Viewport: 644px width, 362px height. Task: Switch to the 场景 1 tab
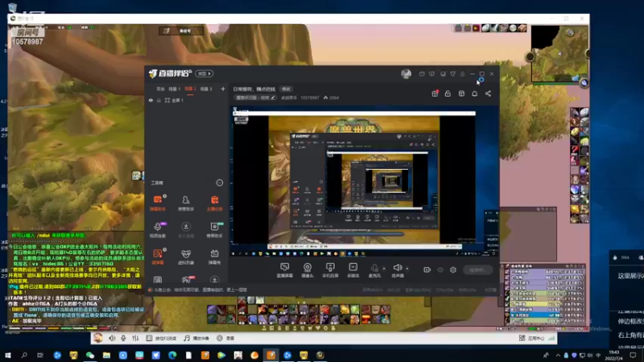point(175,88)
